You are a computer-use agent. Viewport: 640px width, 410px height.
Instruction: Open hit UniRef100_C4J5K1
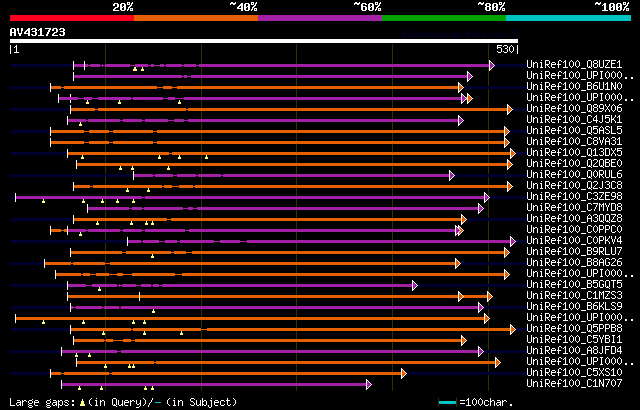(574, 120)
